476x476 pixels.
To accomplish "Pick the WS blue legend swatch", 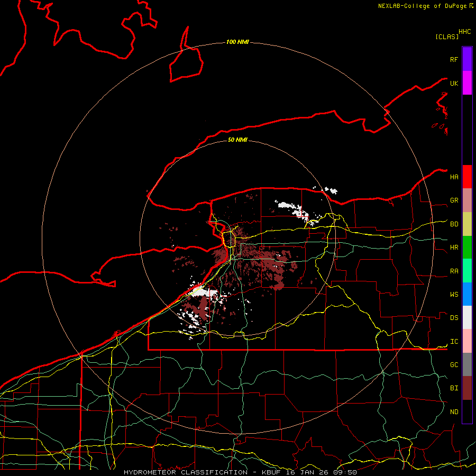I will (x=467, y=294).
